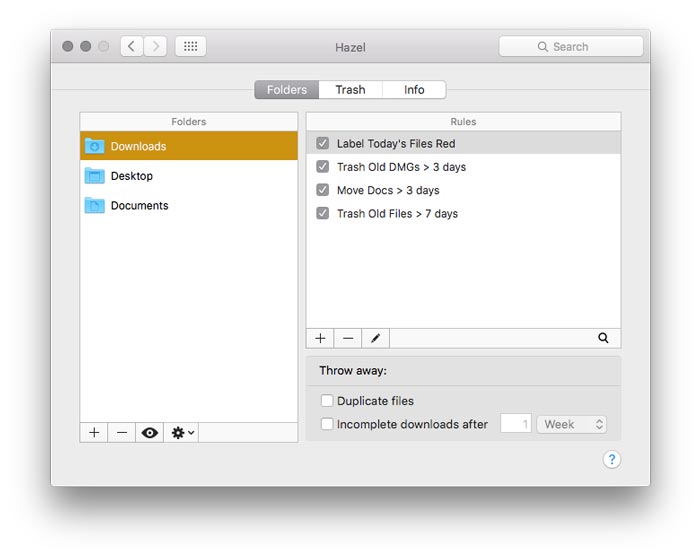Close the Hazel preferences window
Screen dimensions: 700x558
(68, 46)
